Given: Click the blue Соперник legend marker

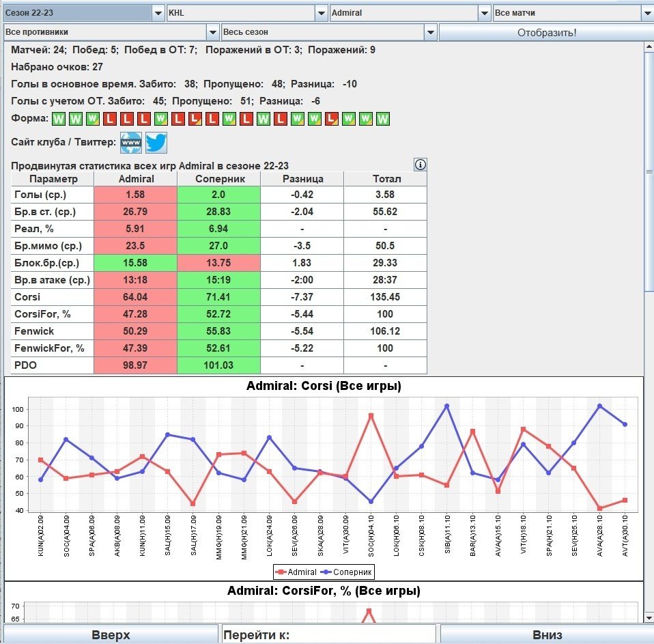Looking at the screenshot, I should tap(325, 572).
